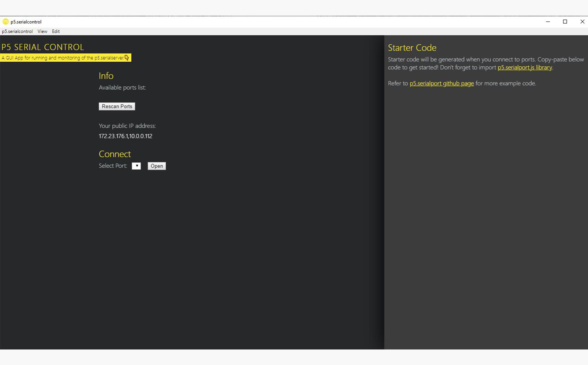This screenshot has width=588, height=365.
Task: Minimize the p5.serialcontrol window
Action: (548, 22)
